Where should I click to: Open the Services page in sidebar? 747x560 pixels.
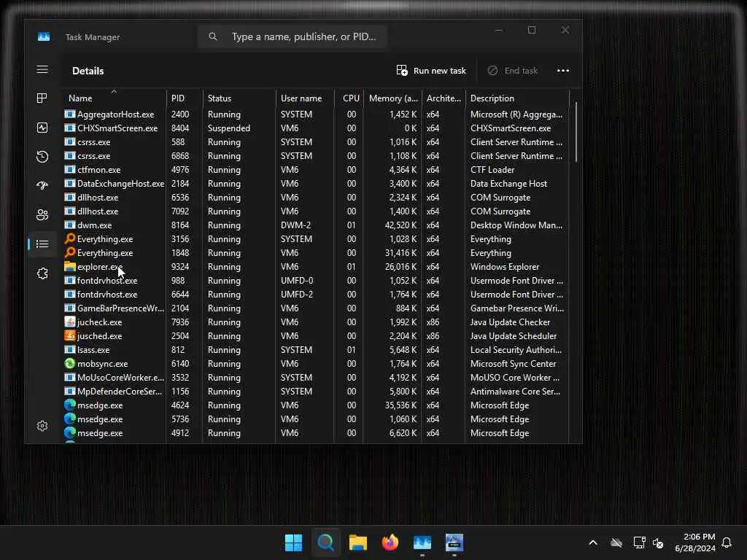pyautogui.click(x=42, y=273)
